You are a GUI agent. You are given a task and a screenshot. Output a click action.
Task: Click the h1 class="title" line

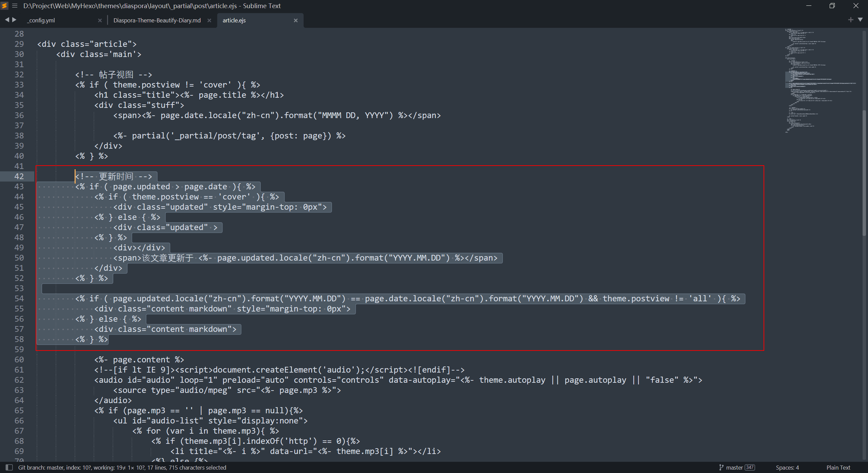[x=189, y=95]
